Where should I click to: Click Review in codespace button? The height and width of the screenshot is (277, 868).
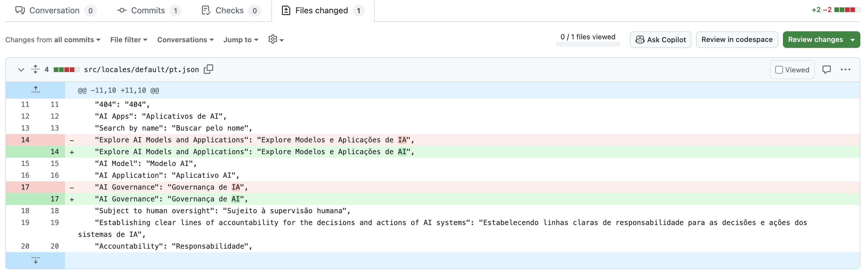click(737, 40)
